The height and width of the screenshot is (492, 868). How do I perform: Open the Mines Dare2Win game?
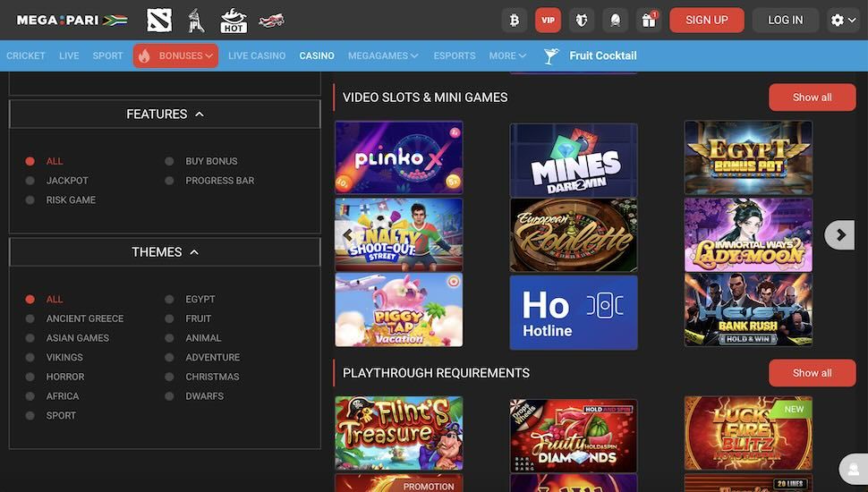point(574,160)
